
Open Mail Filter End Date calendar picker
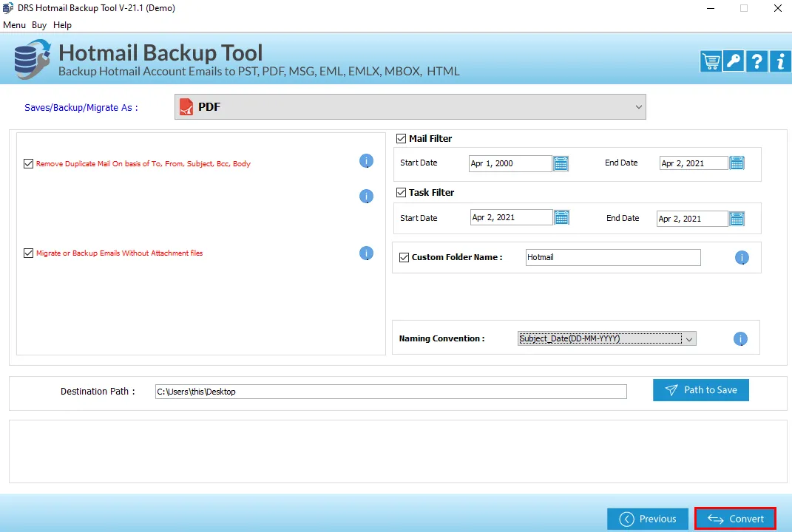click(x=737, y=163)
